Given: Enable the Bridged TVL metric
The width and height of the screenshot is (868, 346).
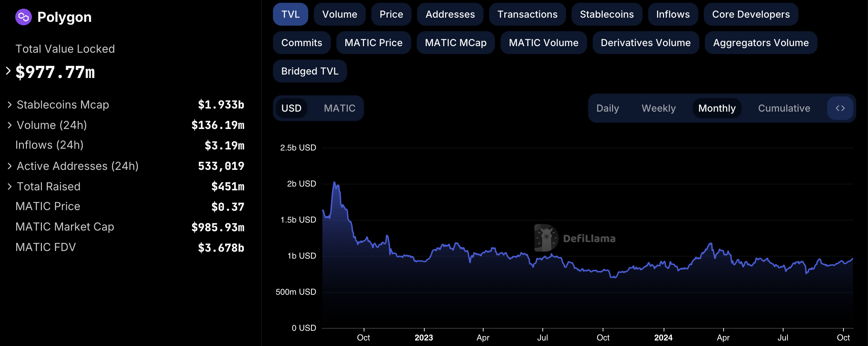Looking at the screenshot, I should [310, 71].
